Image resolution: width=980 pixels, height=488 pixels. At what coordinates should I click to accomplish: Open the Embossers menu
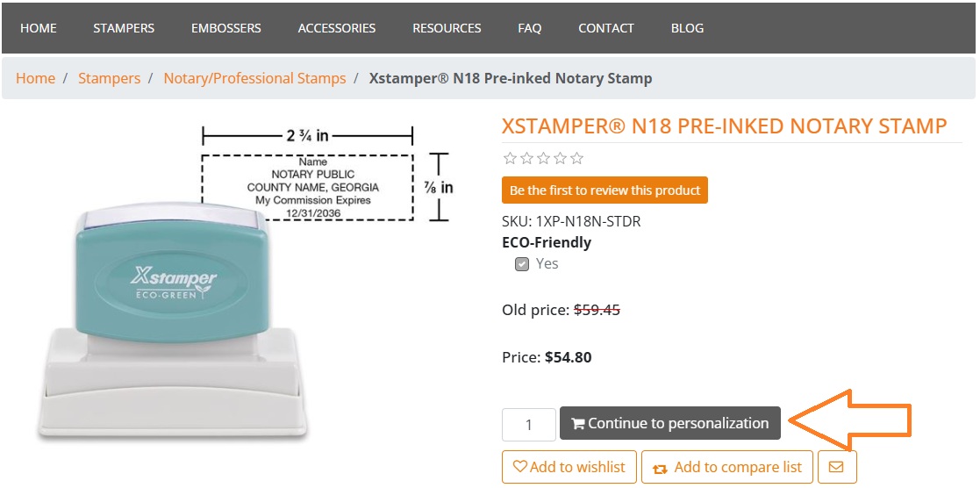226,28
